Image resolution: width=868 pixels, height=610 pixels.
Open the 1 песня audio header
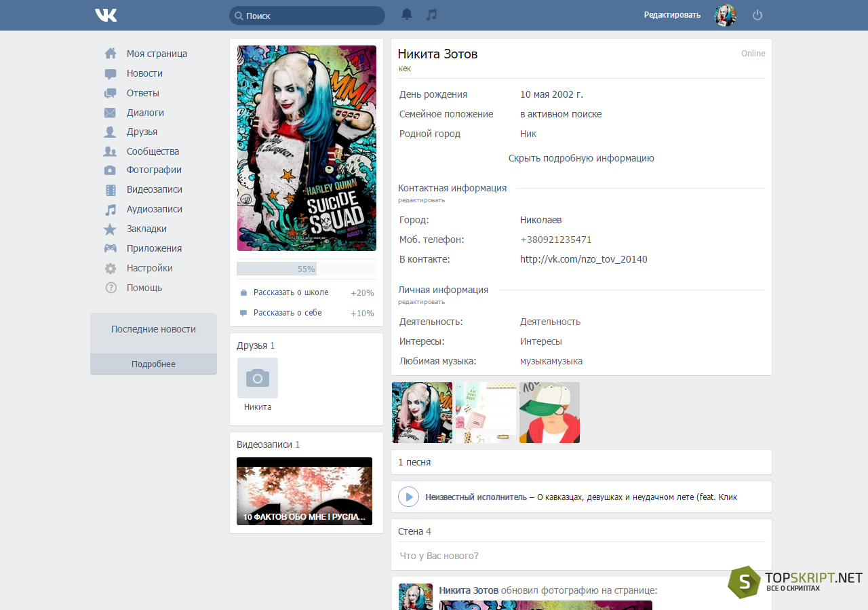pos(414,462)
